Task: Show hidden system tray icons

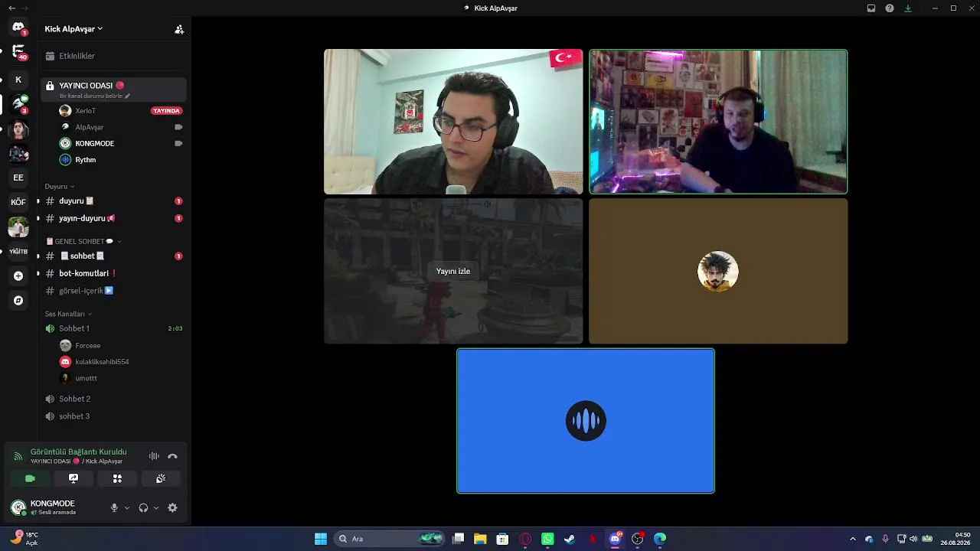Action: pos(853,539)
